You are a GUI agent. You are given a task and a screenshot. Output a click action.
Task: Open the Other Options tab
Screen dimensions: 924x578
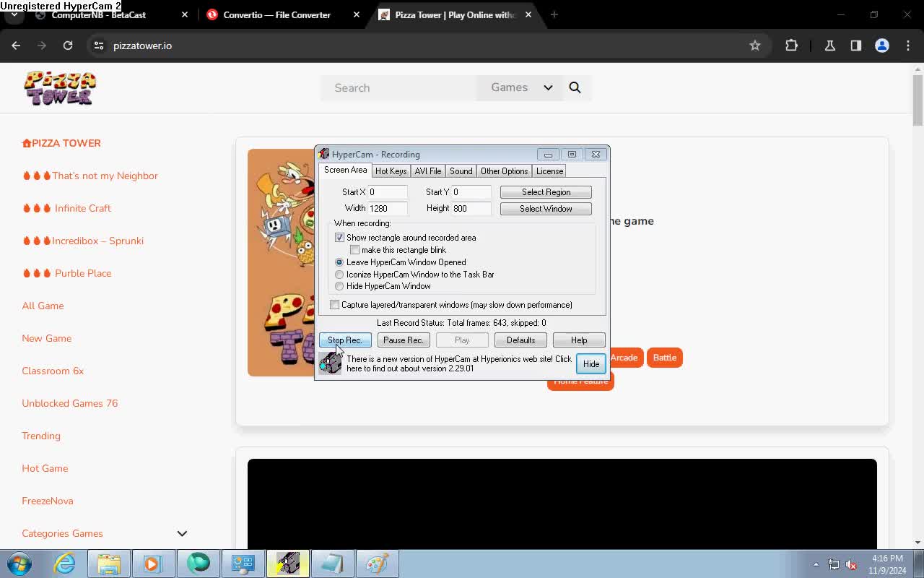(504, 171)
